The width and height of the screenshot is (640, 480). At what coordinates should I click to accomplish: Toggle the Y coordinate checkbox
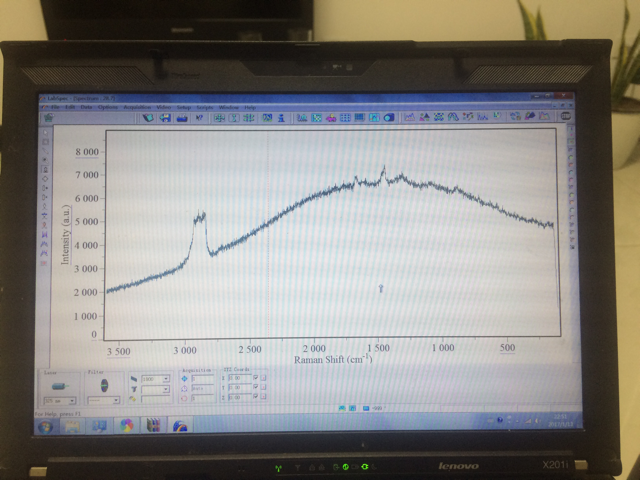coord(256,387)
